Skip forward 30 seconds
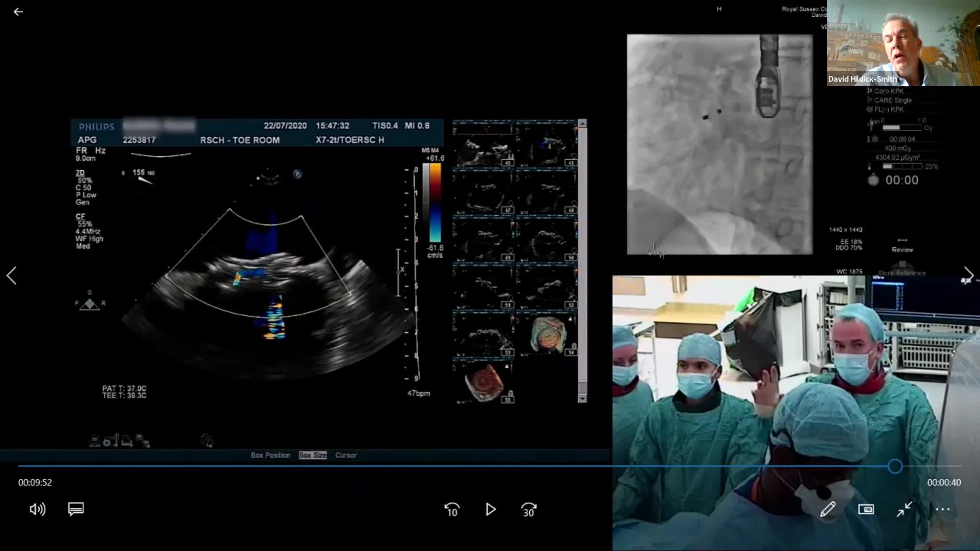 pos(528,510)
